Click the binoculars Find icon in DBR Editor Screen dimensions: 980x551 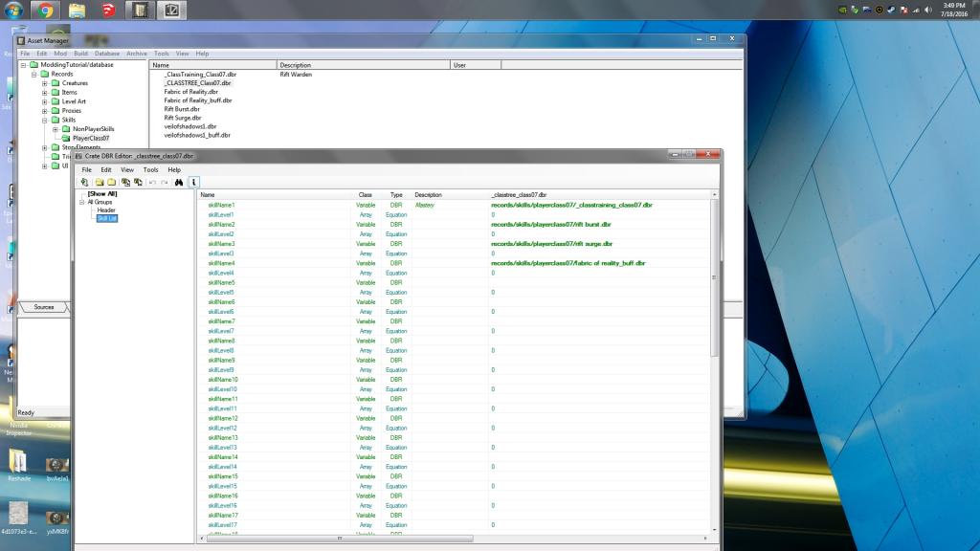[x=179, y=181]
